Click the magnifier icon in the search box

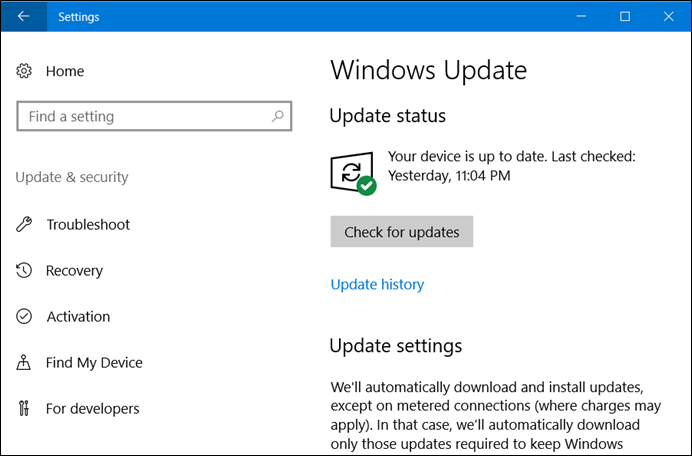[x=278, y=116]
